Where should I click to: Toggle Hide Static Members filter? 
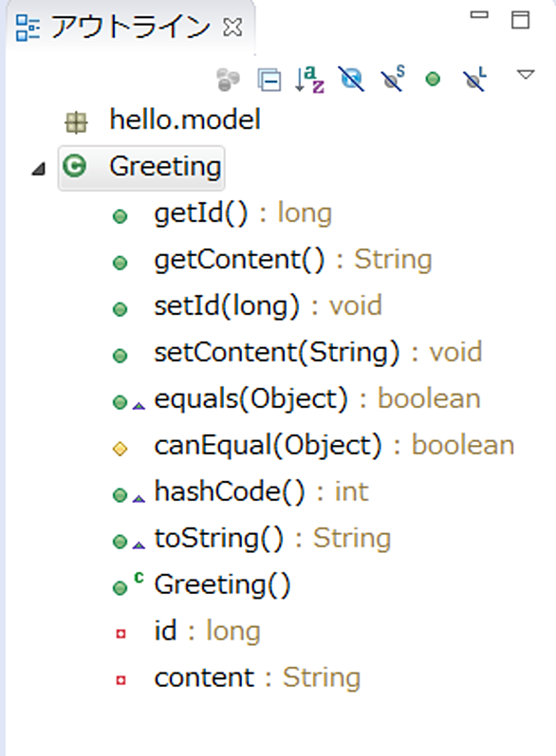click(393, 79)
